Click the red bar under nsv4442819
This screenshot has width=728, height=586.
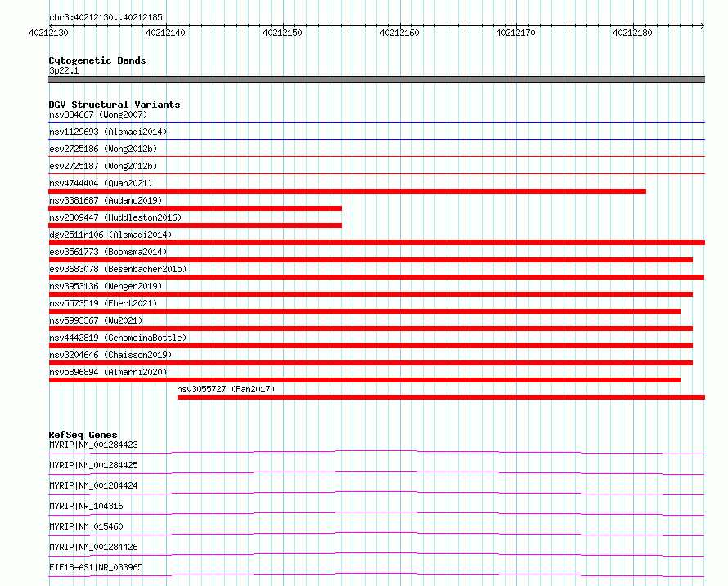(371, 346)
